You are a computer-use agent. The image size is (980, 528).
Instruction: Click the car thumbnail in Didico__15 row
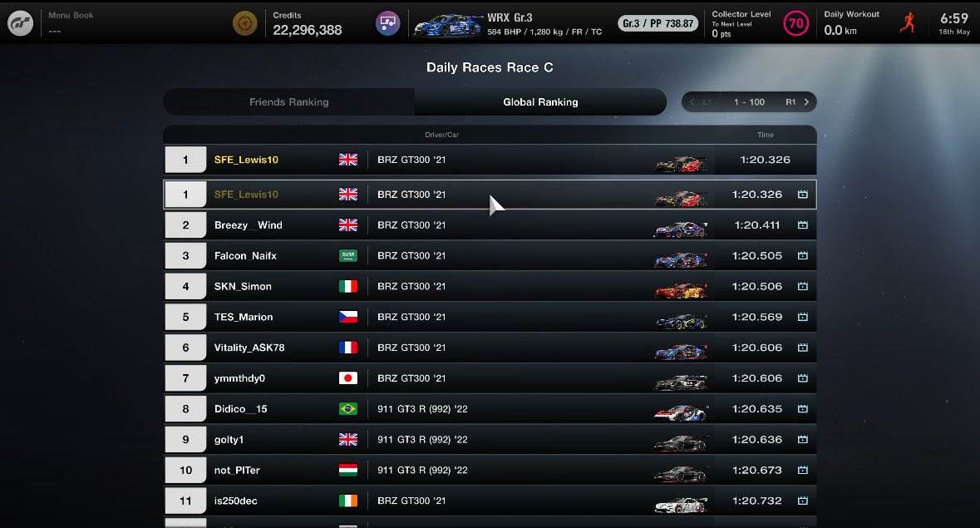pyautogui.click(x=681, y=413)
